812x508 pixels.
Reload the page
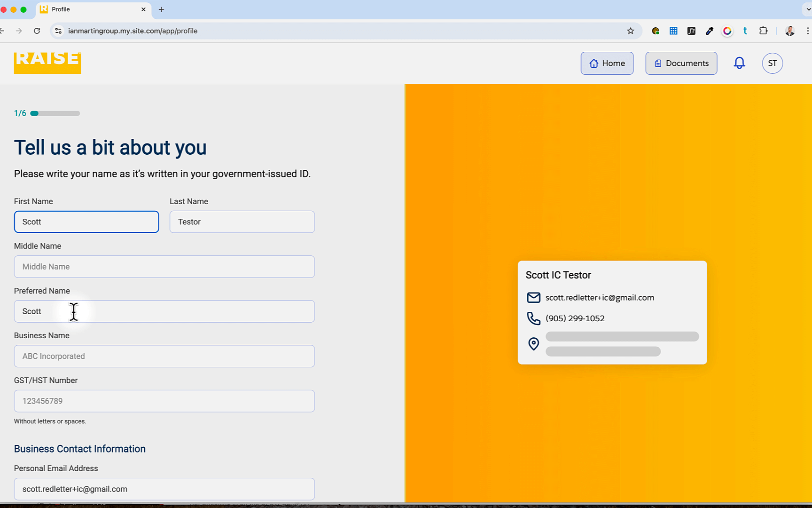37,31
